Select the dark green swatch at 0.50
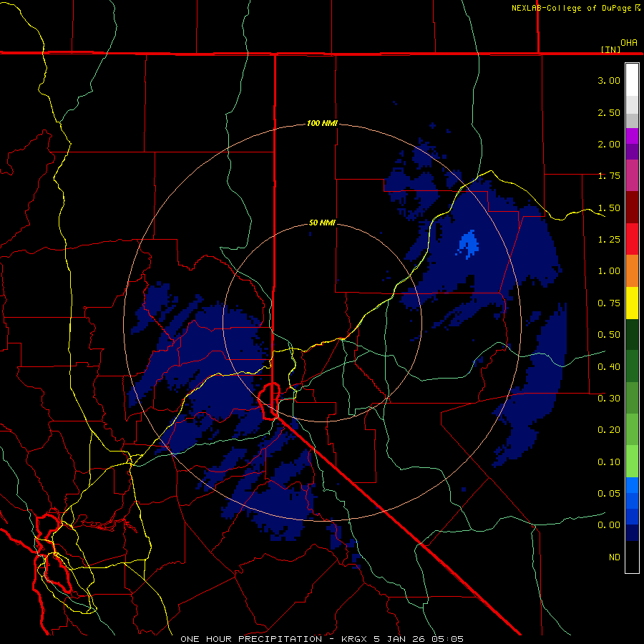644x644 pixels. pos(632,334)
